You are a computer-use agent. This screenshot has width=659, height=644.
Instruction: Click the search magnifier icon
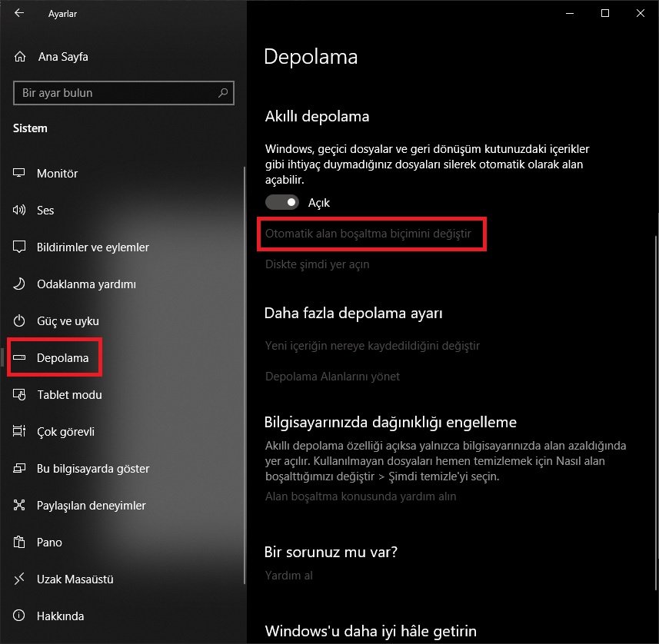(223, 93)
